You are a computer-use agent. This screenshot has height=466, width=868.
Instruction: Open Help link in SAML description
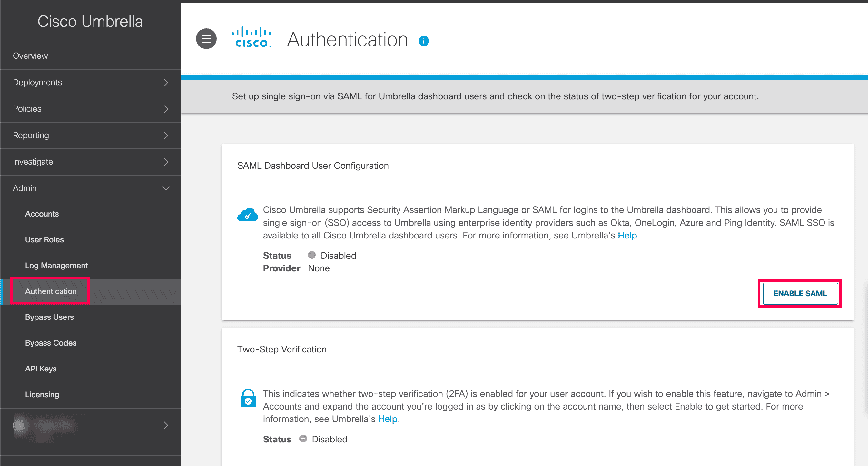click(627, 235)
